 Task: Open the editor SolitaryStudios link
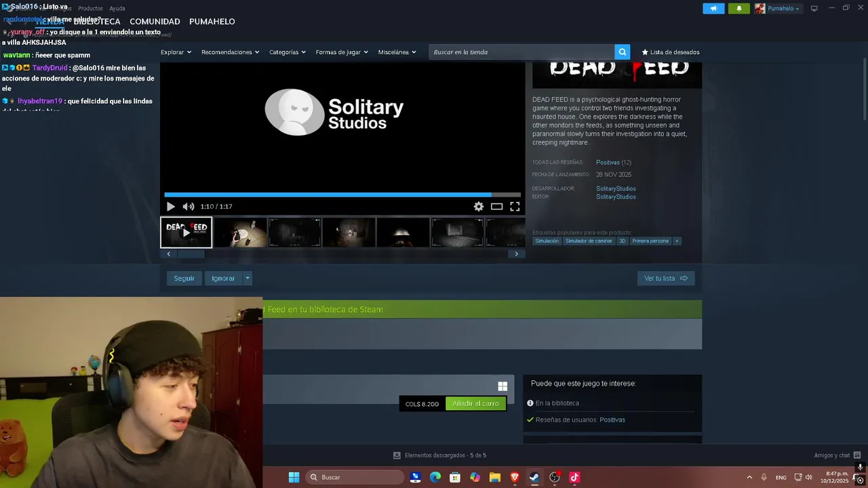616,197
